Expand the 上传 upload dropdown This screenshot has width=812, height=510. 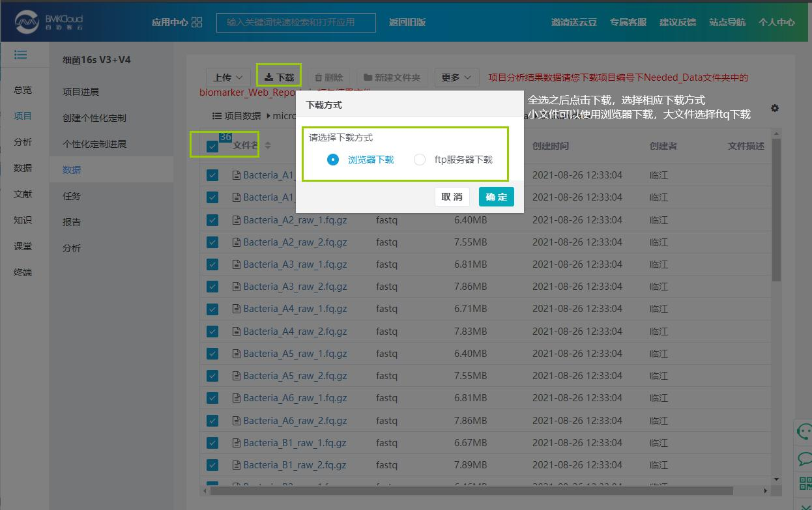tap(228, 78)
